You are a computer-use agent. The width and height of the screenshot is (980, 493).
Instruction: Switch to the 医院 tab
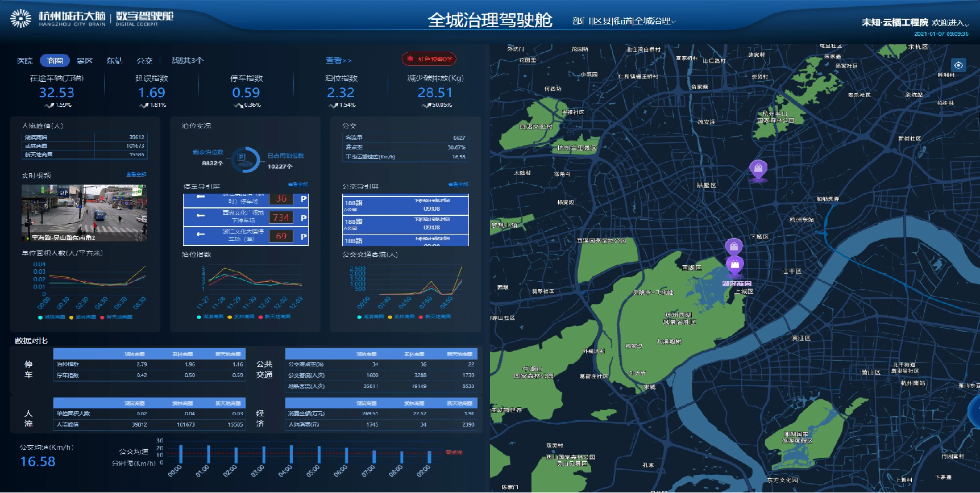point(25,60)
